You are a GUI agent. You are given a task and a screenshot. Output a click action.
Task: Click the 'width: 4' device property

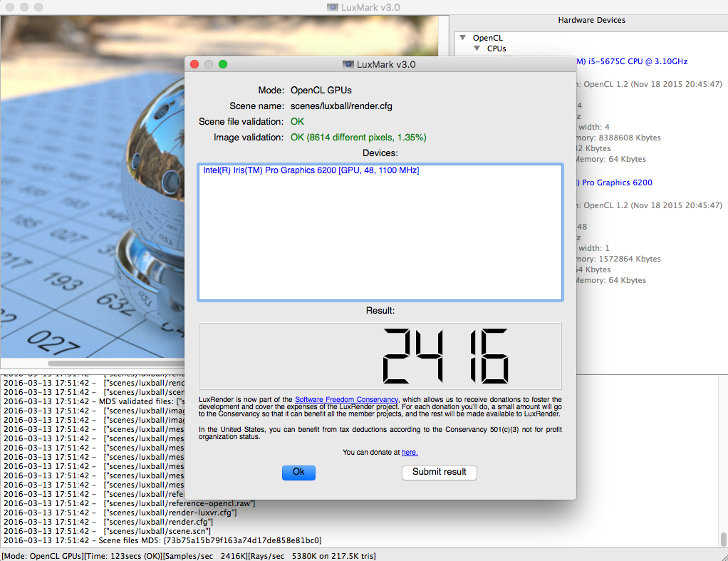594,128
